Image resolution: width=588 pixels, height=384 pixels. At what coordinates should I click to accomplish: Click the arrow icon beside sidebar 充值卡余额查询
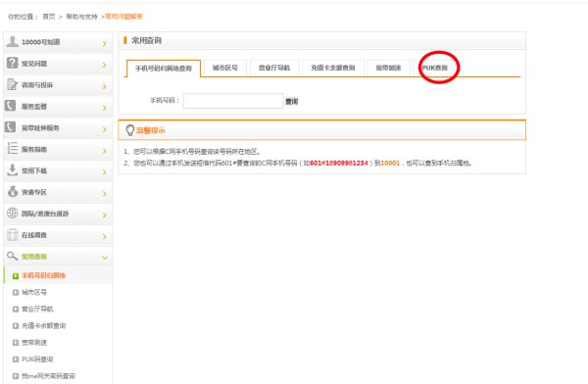coord(16,326)
